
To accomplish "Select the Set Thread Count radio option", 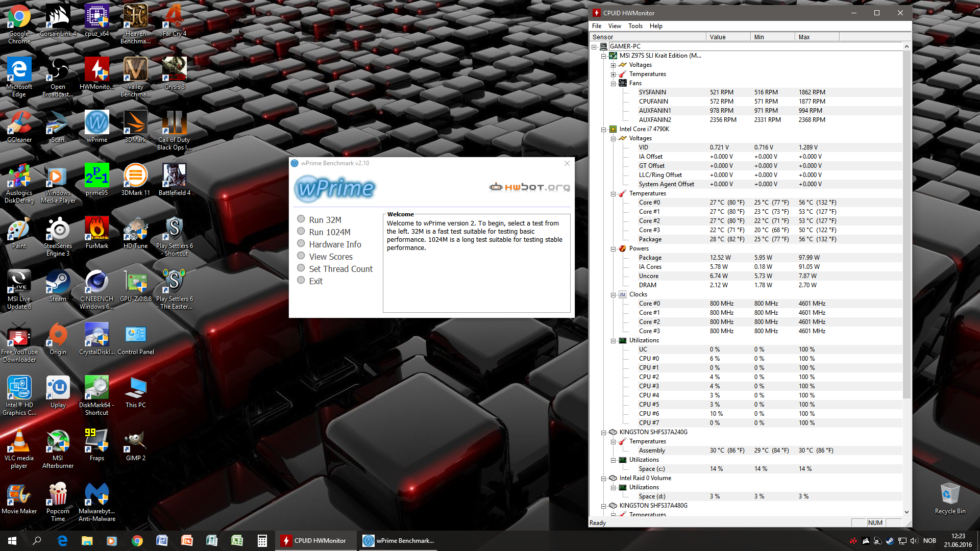I will pos(301,268).
